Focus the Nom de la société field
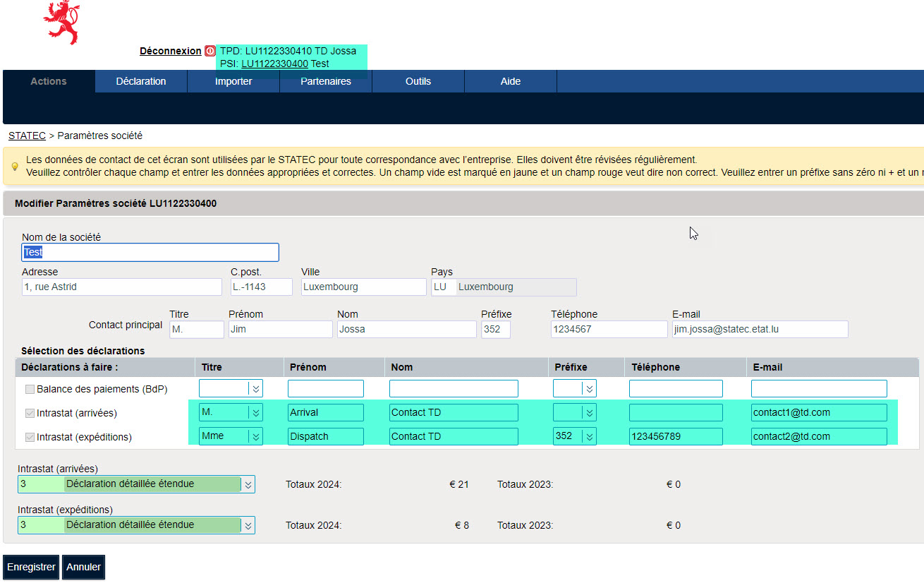Viewport: 924px width, 588px height. click(x=150, y=252)
